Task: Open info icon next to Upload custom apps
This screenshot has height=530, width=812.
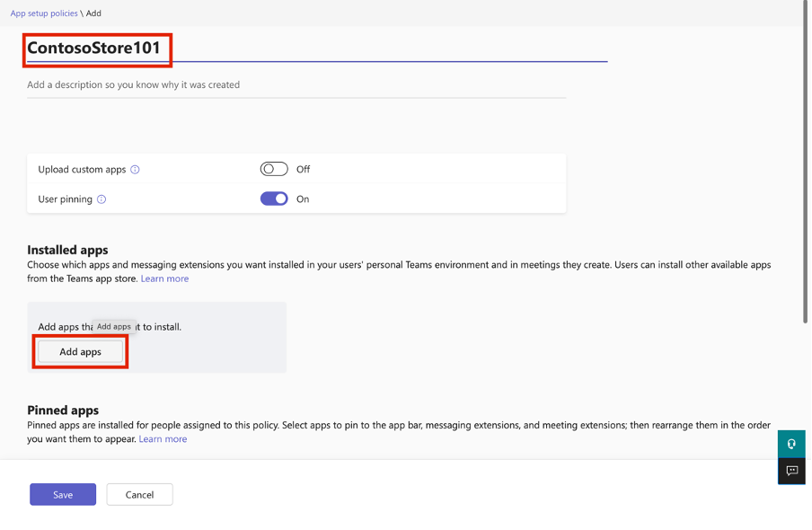Action: pyautogui.click(x=135, y=170)
